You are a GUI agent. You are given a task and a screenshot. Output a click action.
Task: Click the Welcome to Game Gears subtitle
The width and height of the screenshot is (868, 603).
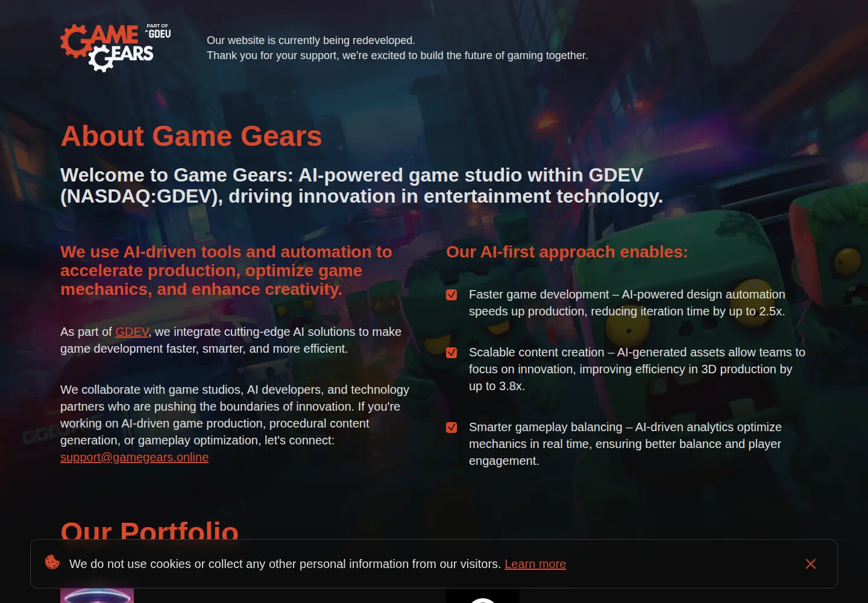pos(362,185)
